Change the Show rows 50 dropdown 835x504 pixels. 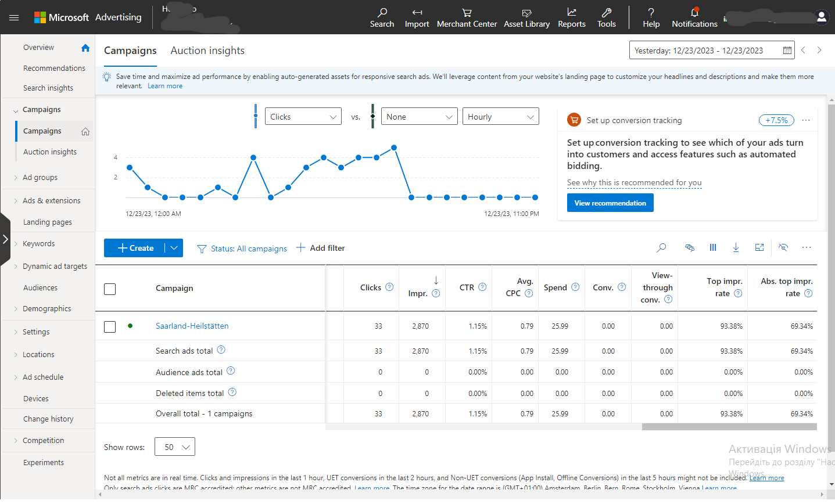point(175,447)
